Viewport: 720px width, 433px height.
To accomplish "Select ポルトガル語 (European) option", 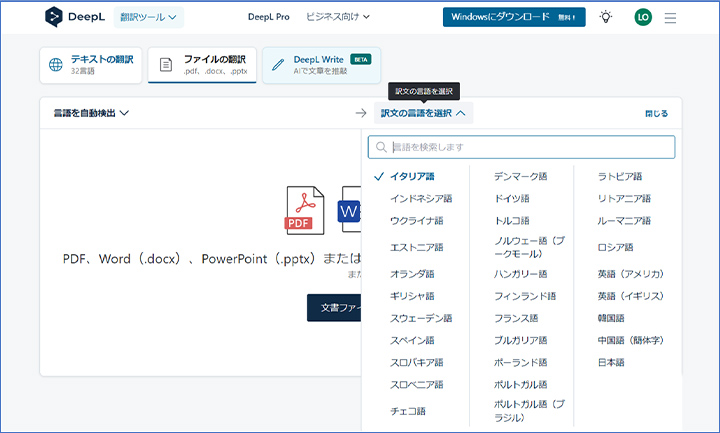I will pyautogui.click(x=520, y=384).
